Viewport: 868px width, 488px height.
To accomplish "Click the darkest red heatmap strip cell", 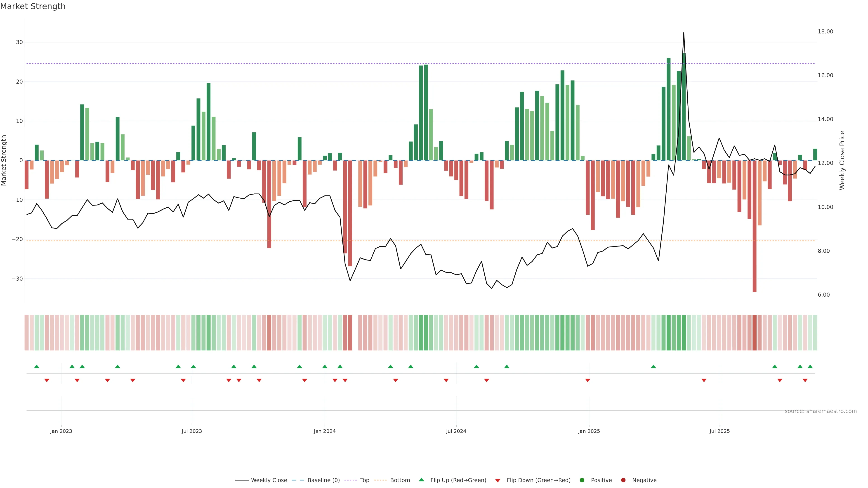I will (x=755, y=332).
